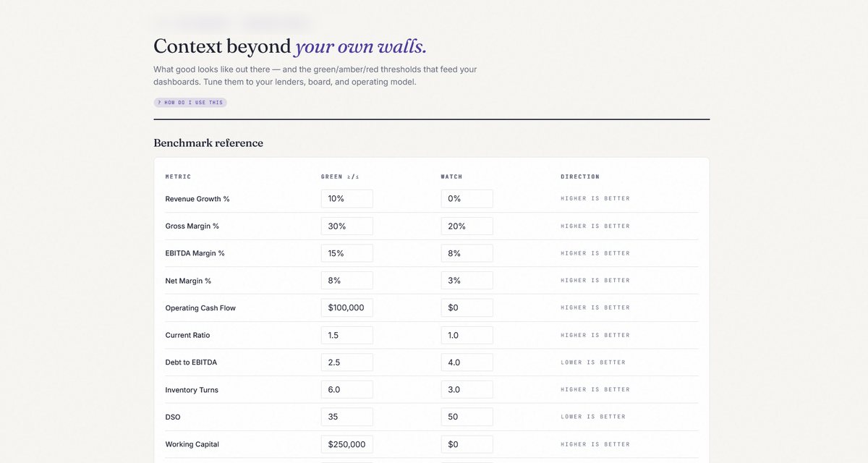Edit Debt to EBITDA watch value 4.0
Viewport: 868px width, 463px height.
coord(467,362)
